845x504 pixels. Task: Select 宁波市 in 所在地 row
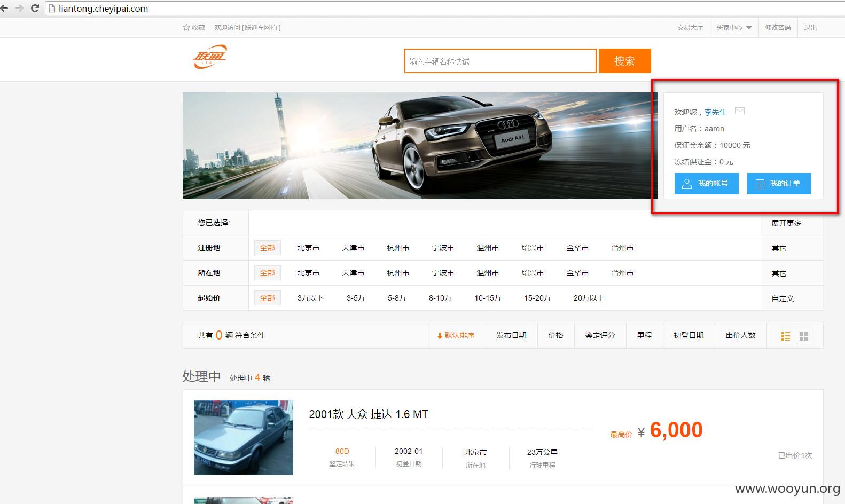coord(443,273)
